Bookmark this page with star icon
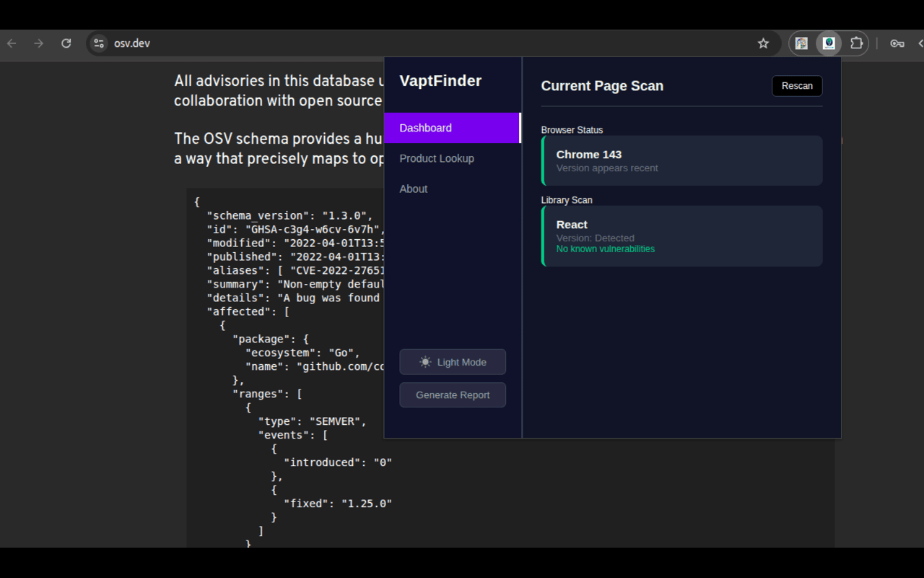Screen dimensions: 924x578 click(x=763, y=43)
